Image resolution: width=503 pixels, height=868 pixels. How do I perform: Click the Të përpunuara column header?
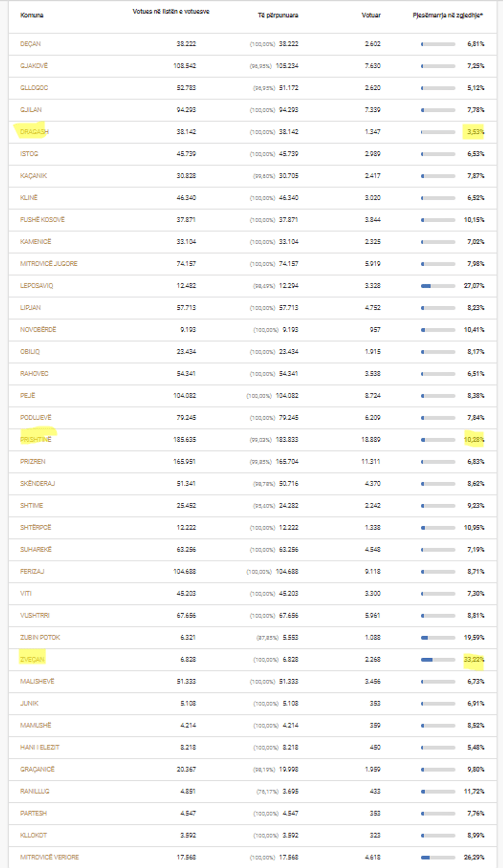(x=278, y=15)
